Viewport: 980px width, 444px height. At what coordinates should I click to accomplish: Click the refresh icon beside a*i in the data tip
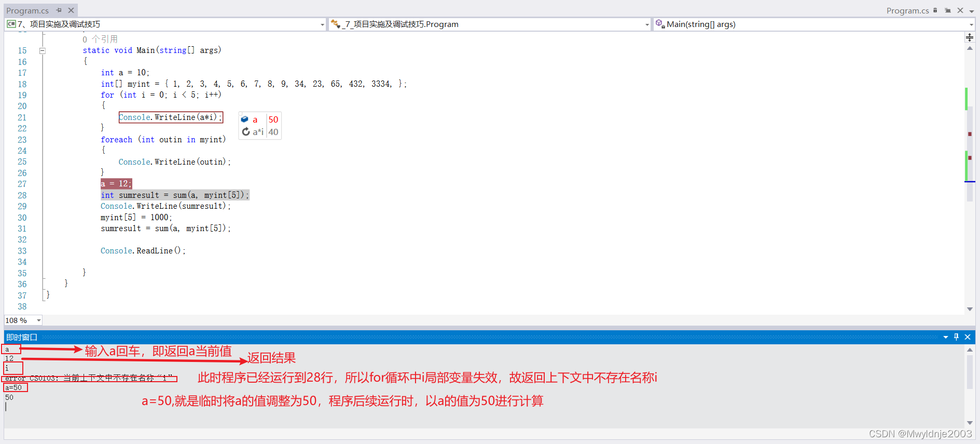tap(245, 132)
